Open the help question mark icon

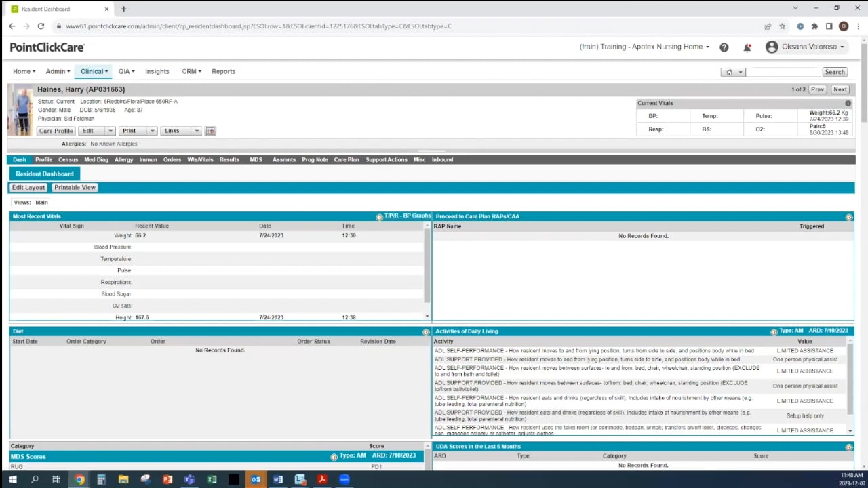tap(724, 47)
